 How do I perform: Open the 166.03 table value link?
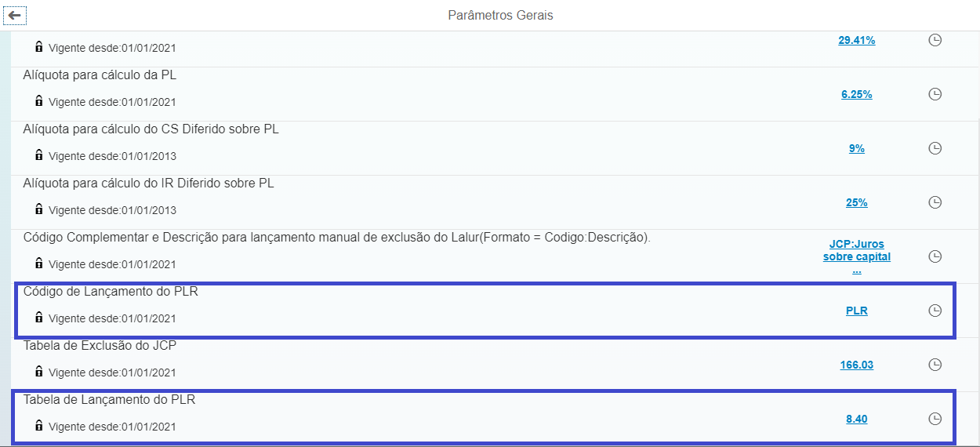tap(856, 365)
